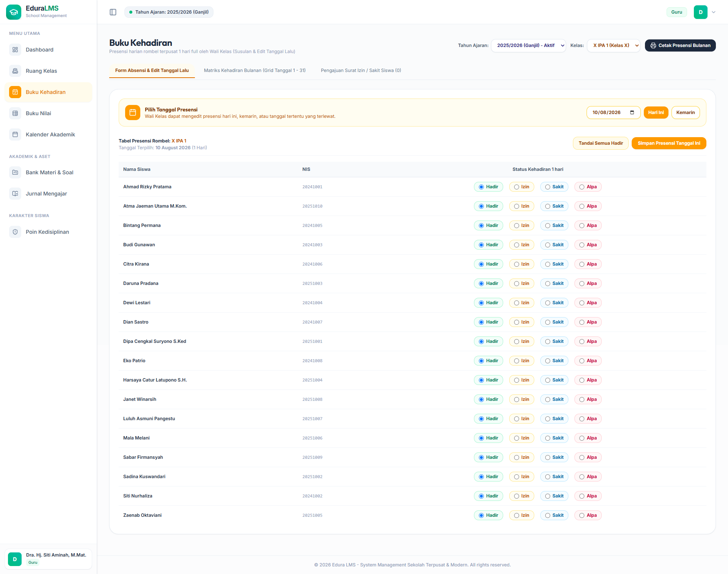
Task: Mark Eko Patrio as Izin
Action: [x=522, y=361]
